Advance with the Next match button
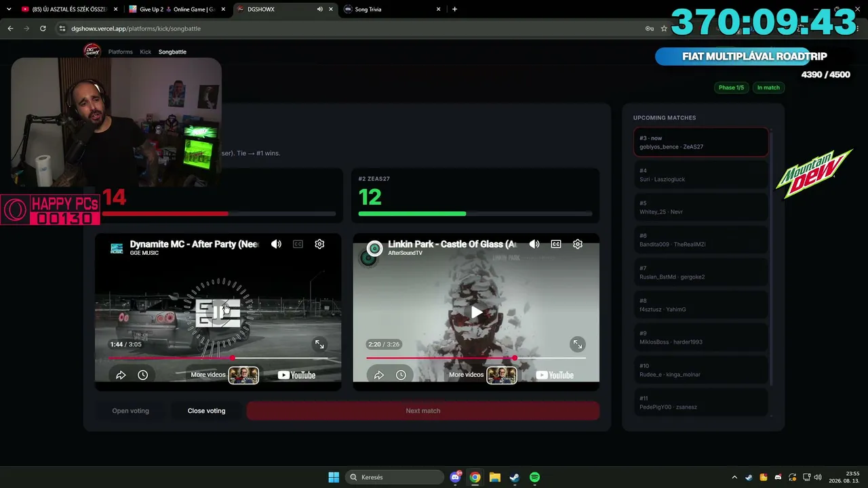The height and width of the screenshot is (488, 868). tap(423, 411)
